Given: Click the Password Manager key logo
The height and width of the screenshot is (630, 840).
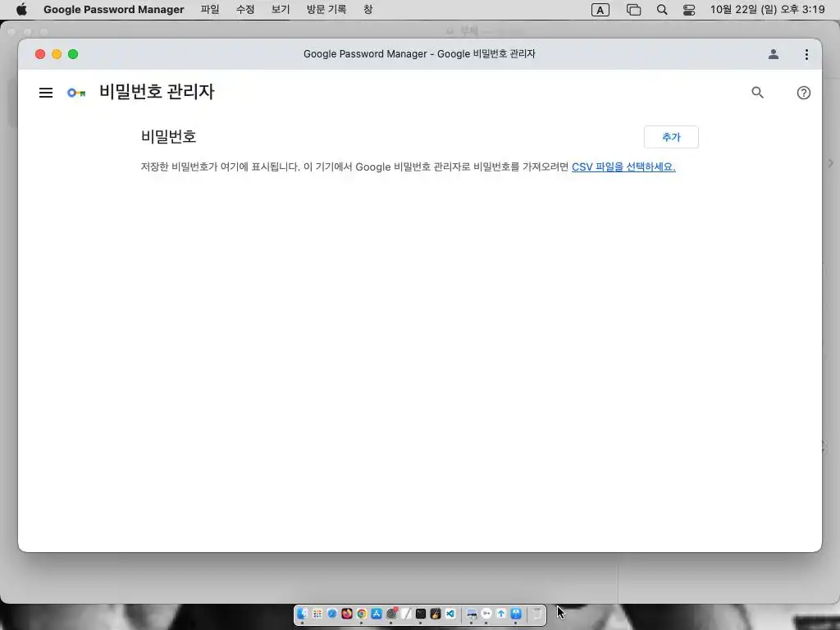Looking at the screenshot, I should tap(76, 93).
